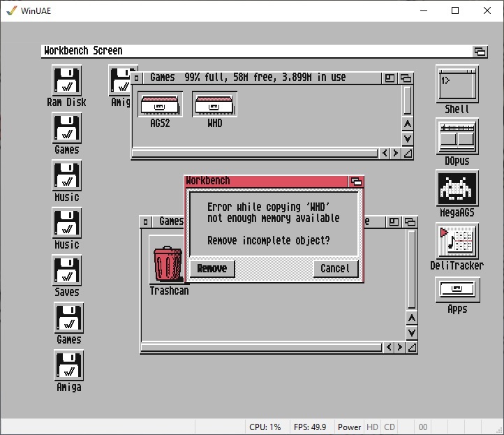Click the Remove button in error dialog

tap(212, 268)
